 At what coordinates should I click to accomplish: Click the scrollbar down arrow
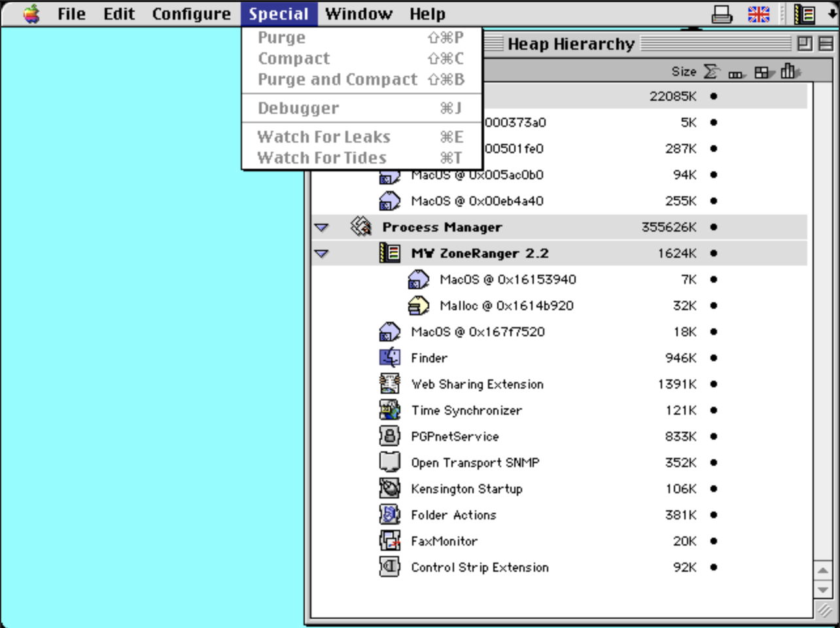(823, 590)
